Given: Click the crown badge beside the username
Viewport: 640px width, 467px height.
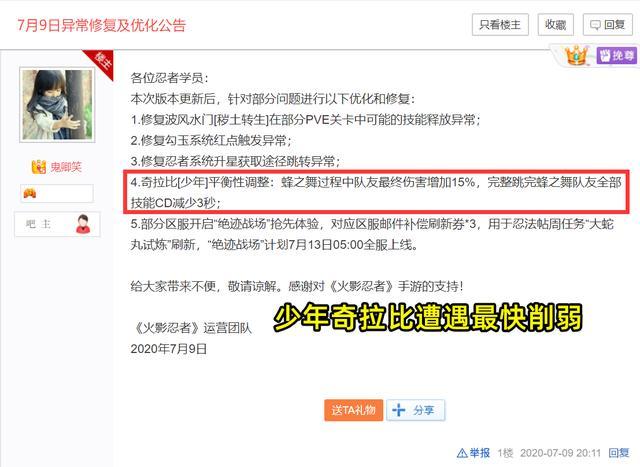Looking at the screenshot, I should click(39, 167).
